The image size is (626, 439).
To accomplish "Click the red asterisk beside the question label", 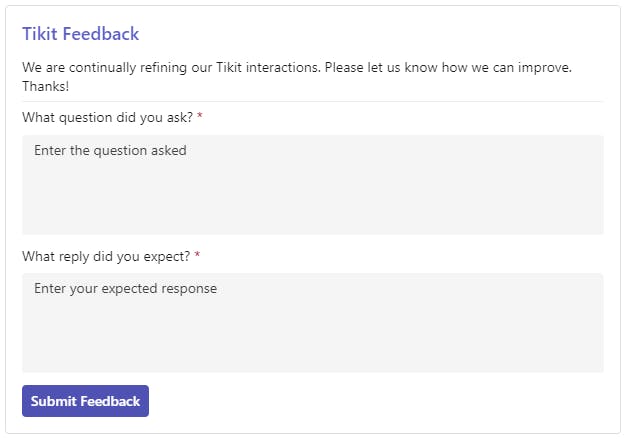I will tap(200, 117).
